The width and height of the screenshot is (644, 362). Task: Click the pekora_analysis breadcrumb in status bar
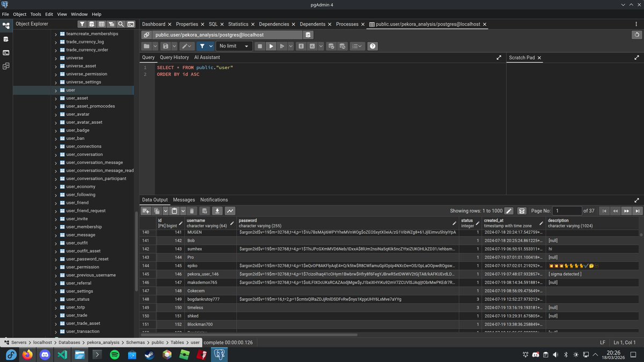(103, 342)
